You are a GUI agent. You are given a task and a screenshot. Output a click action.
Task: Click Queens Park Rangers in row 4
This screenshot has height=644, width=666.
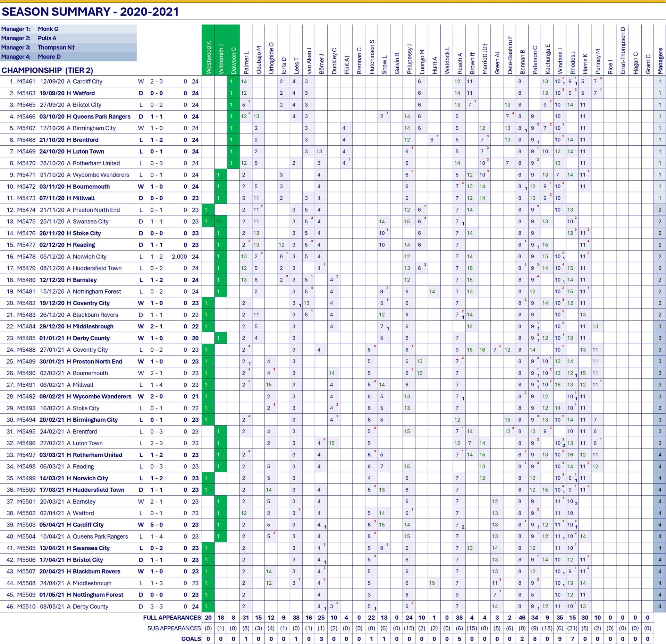102,117
